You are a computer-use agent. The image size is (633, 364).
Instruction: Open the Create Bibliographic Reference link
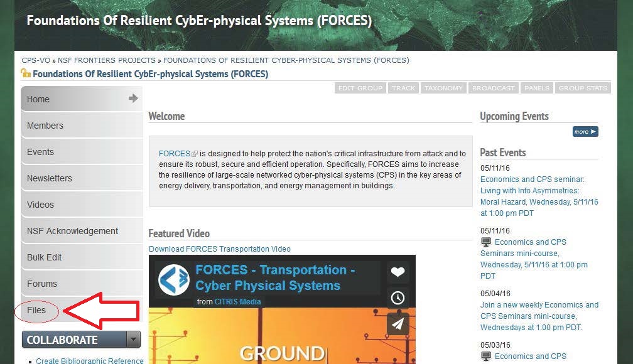click(x=90, y=360)
